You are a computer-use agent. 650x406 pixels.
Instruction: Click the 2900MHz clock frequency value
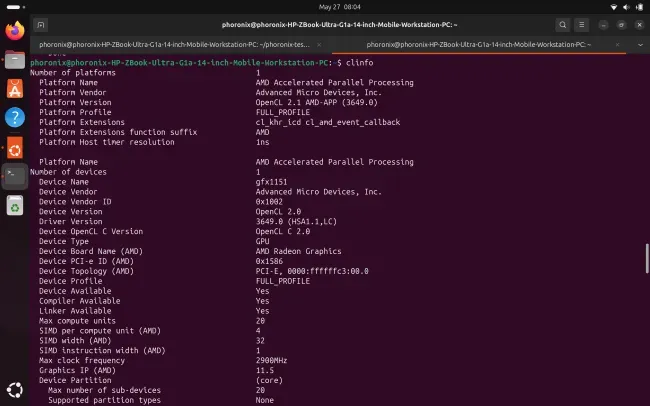click(x=272, y=360)
